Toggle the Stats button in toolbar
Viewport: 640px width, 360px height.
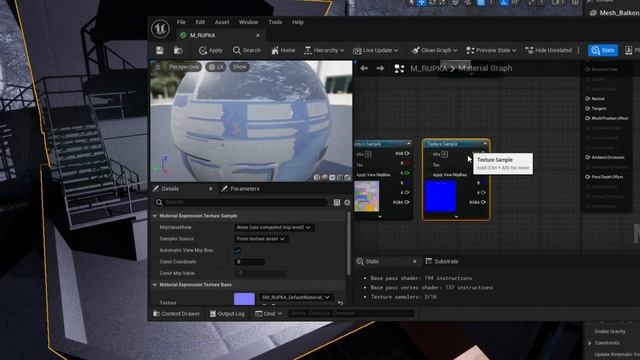point(603,50)
